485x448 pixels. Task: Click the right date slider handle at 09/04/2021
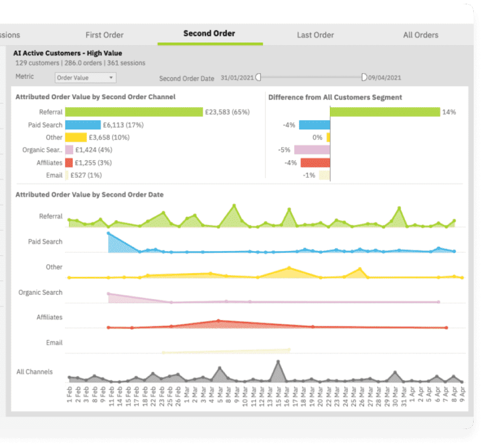364,77
